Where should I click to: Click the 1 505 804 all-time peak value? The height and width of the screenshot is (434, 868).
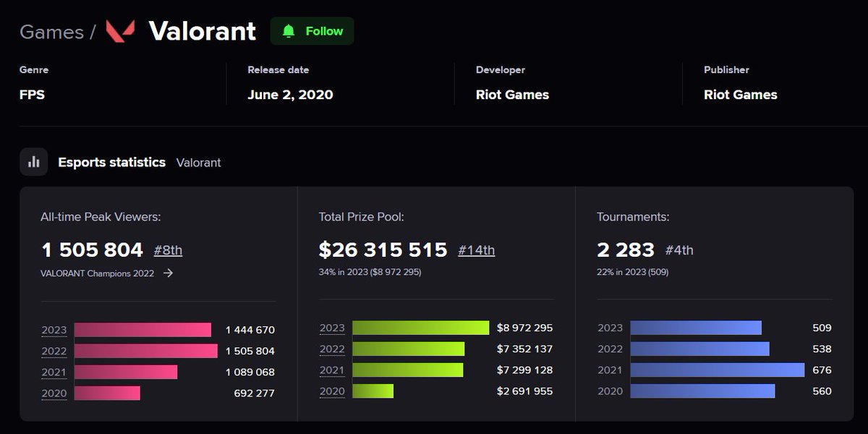click(x=93, y=250)
